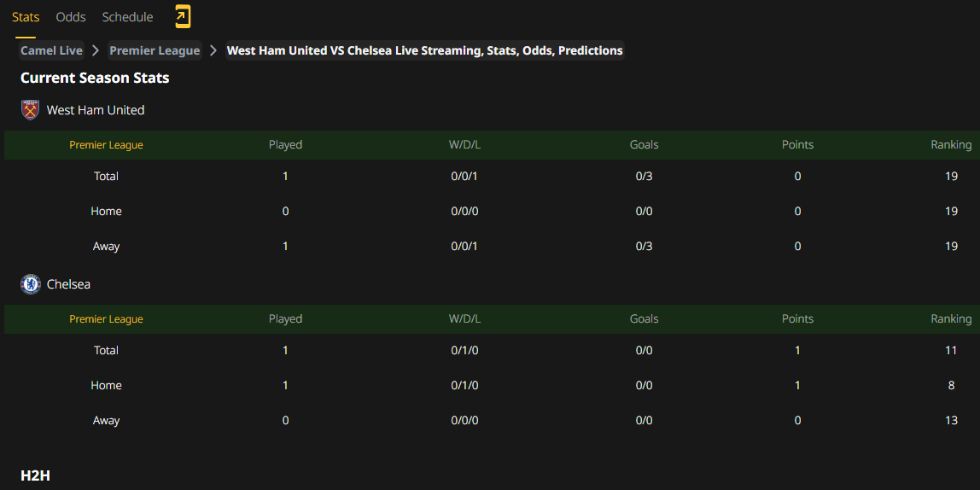The image size is (980, 490).
Task: Open the Stats tab
Action: (26, 17)
